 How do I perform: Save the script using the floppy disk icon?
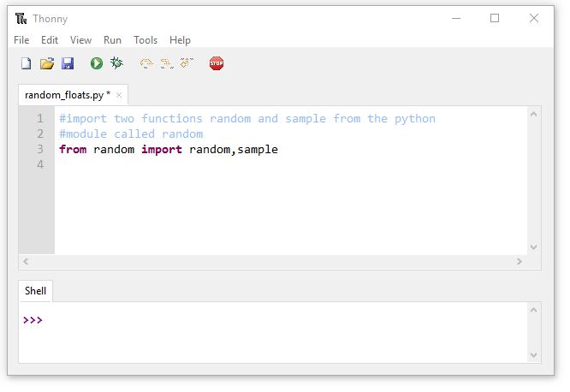(x=68, y=63)
